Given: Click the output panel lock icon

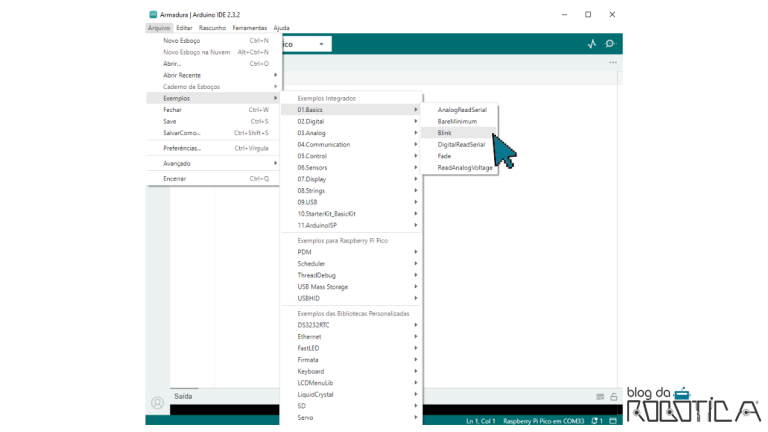Looking at the screenshot, I should click(x=613, y=397).
